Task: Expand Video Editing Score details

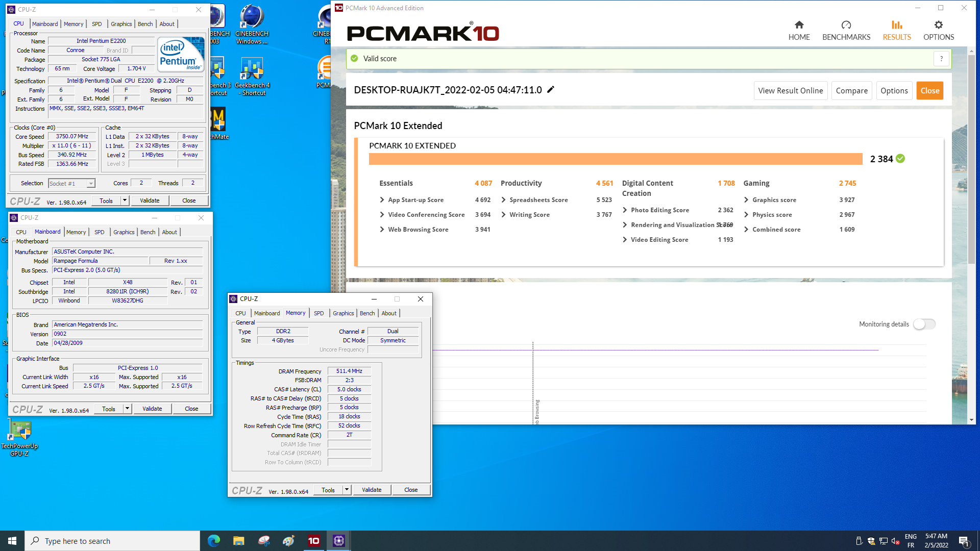Action: point(625,240)
